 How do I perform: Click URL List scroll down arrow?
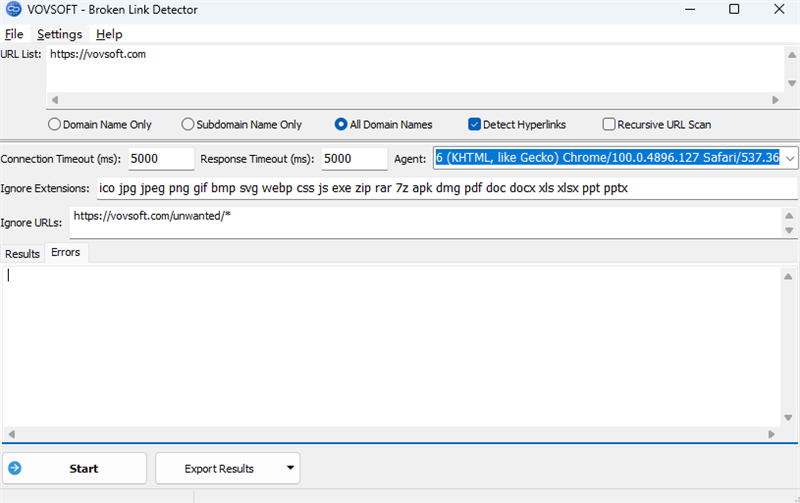[792, 83]
